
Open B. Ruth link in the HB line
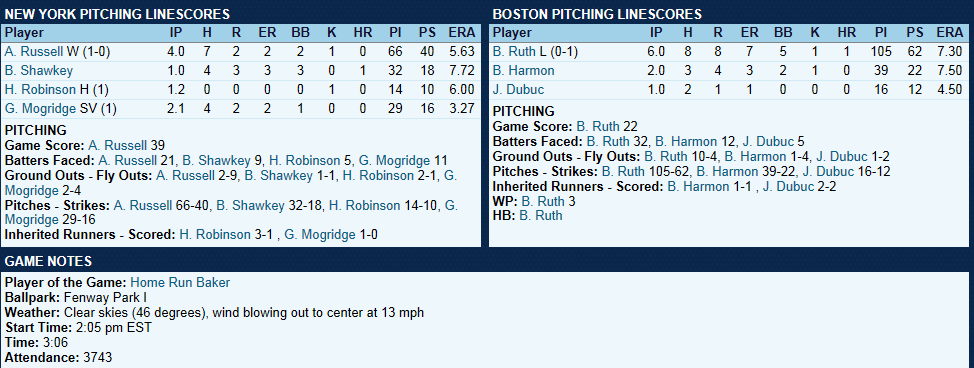tap(540, 216)
